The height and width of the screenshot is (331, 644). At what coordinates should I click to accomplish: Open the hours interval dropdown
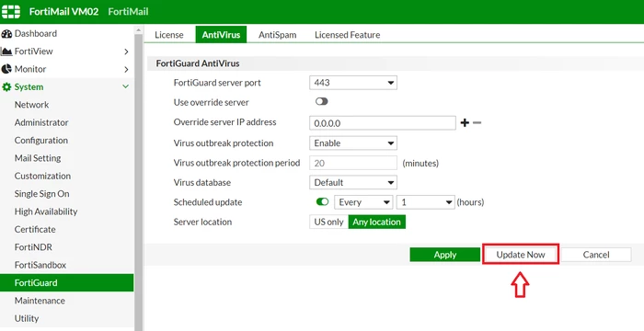[425, 202]
